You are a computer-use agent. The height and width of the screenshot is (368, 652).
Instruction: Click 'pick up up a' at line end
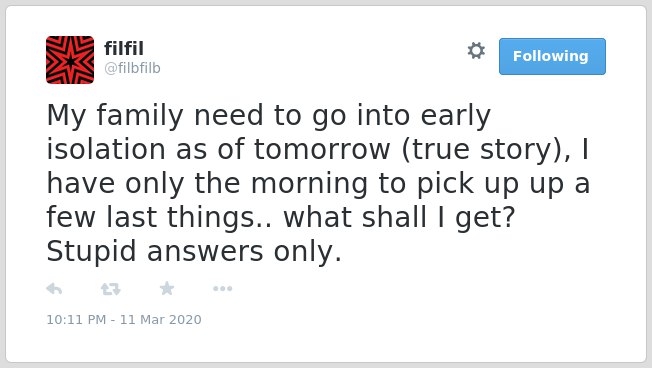503,184
